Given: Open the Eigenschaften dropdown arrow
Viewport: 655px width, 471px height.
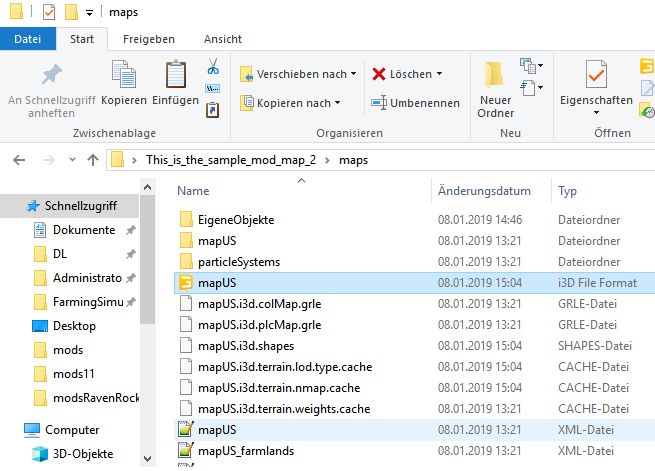Looking at the screenshot, I should [597, 113].
